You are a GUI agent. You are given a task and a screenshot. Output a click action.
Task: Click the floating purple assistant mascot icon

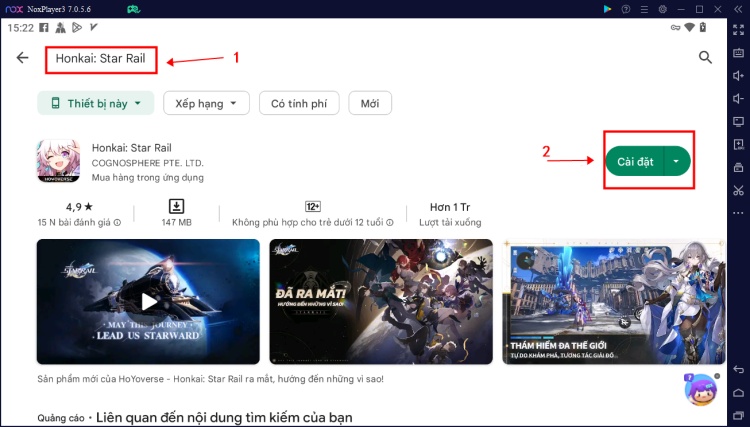[701, 390]
